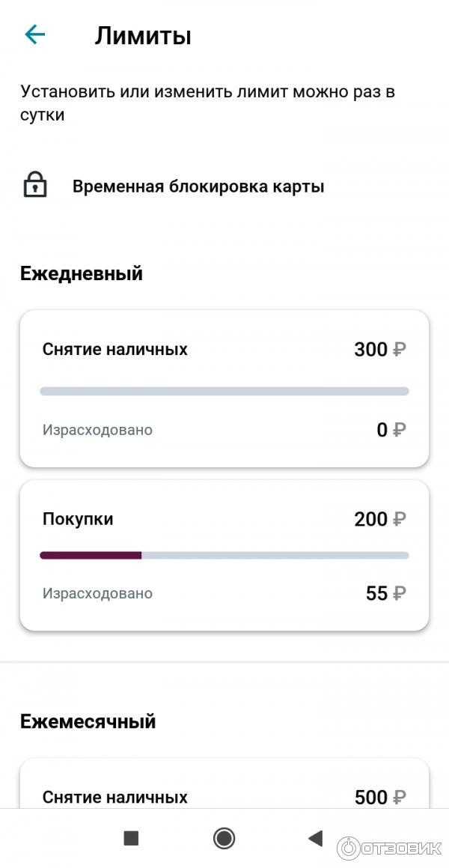Select the Ежемесячный section heading
449x868 pixels.
pyautogui.click(x=88, y=721)
